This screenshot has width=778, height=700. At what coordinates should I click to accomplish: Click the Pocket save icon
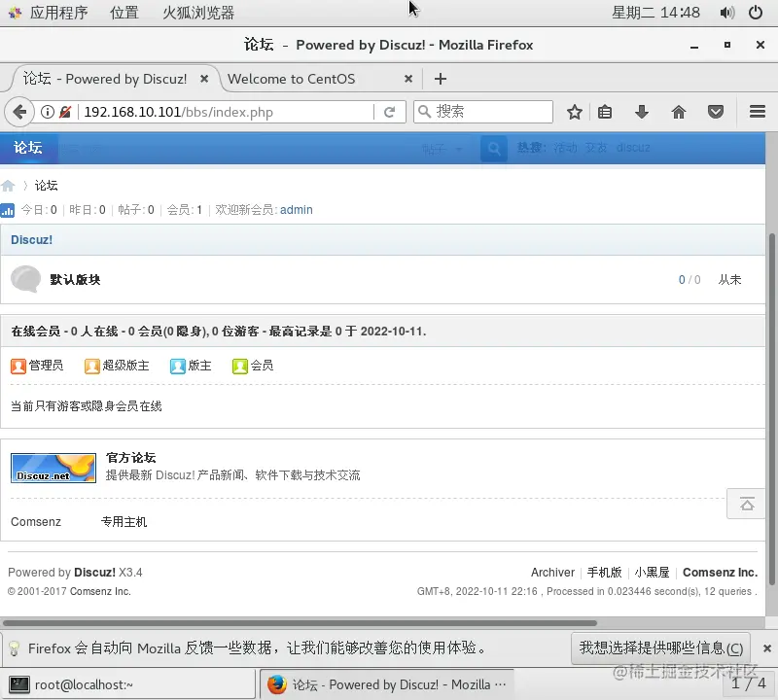[716, 112]
